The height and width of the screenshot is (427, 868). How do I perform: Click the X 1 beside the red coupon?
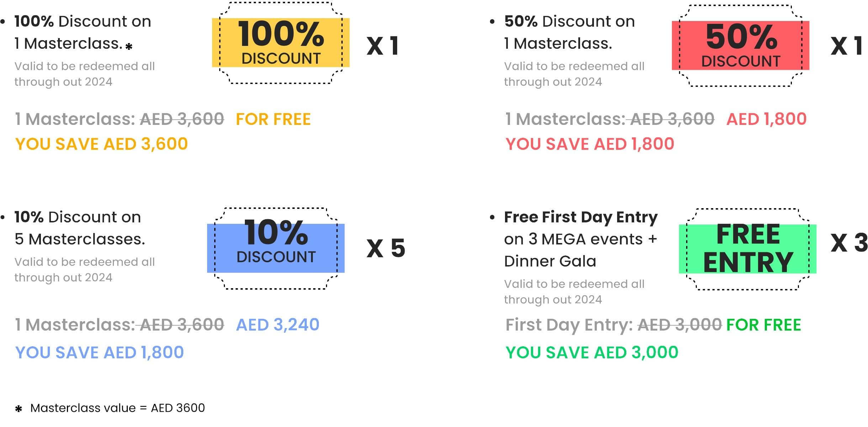(x=846, y=46)
